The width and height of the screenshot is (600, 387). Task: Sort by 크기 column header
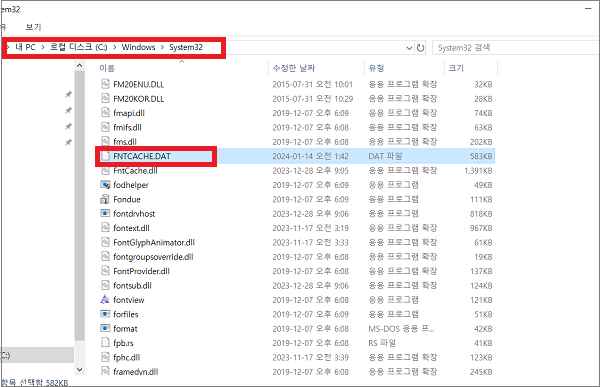(x=456, y=68)
